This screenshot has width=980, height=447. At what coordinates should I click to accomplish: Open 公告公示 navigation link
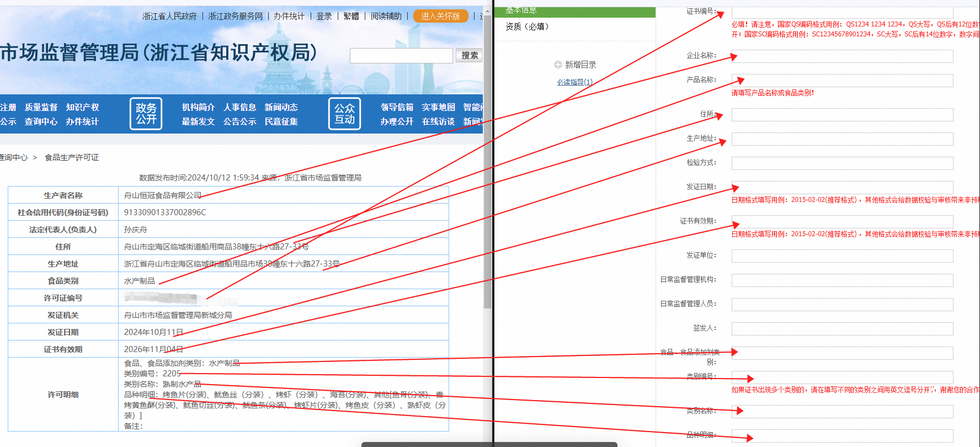(239, 121)
